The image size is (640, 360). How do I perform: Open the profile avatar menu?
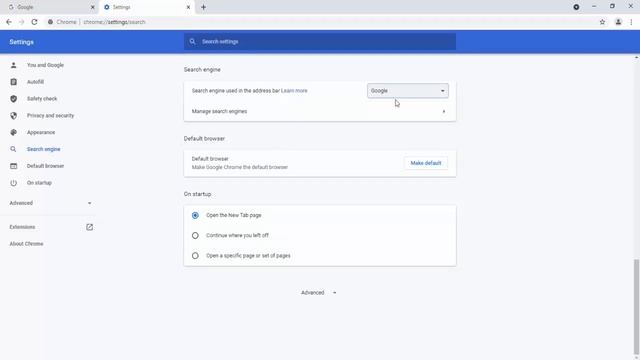click(x=618, y=22)
